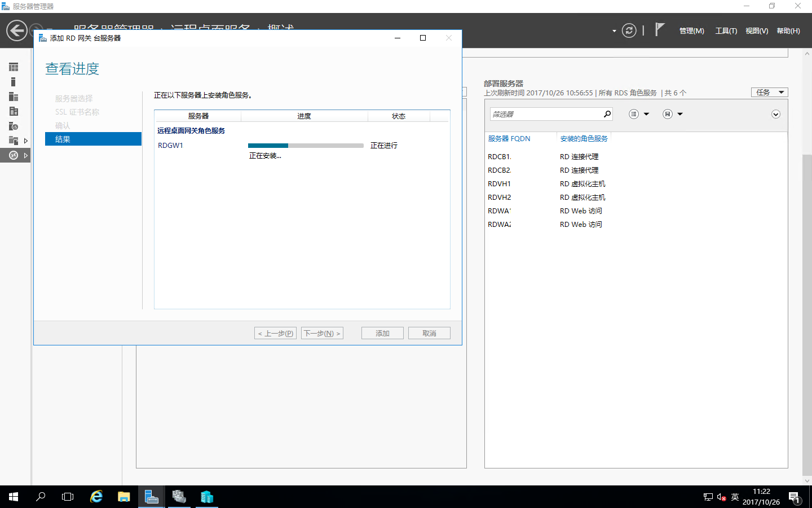The width and height of the screenshot is (812, 508).
Task: Click the volume icon in the system tray
Action: coord(721,497)
